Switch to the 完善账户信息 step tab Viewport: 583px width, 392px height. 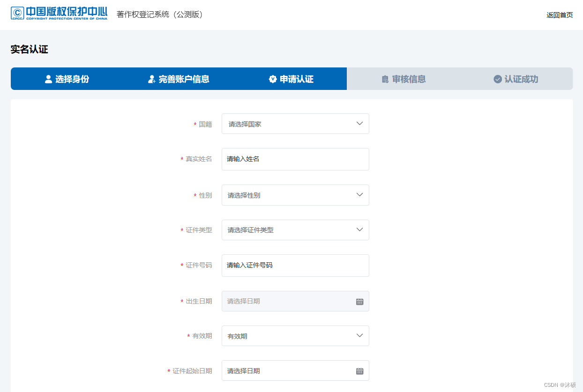coord(179,79)
